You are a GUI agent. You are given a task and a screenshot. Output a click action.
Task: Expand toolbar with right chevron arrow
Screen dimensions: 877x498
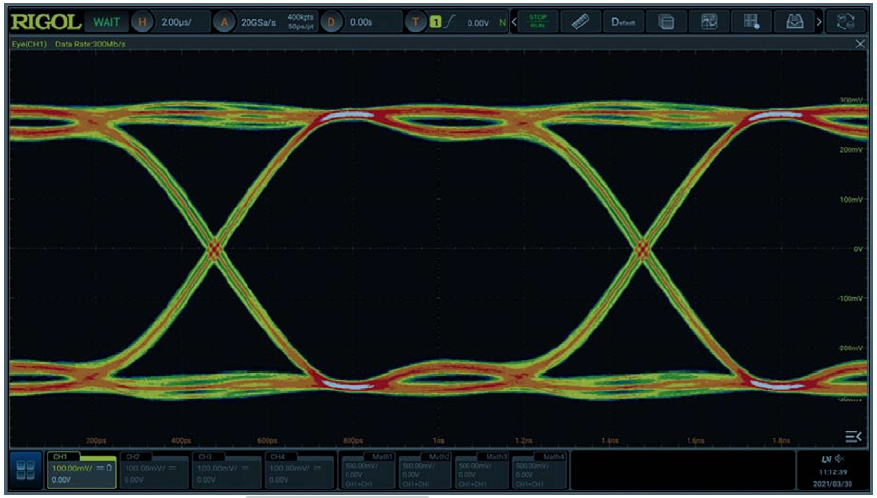(x=820, y=21)
